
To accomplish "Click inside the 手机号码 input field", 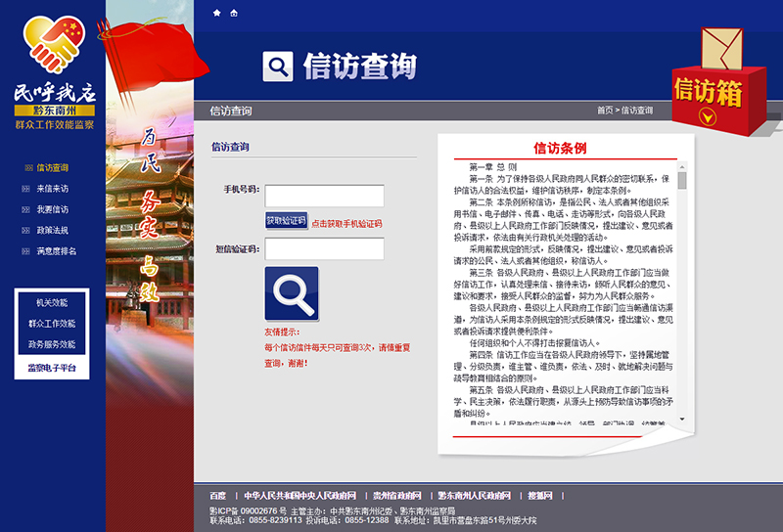I will click(x=324, y=196).
